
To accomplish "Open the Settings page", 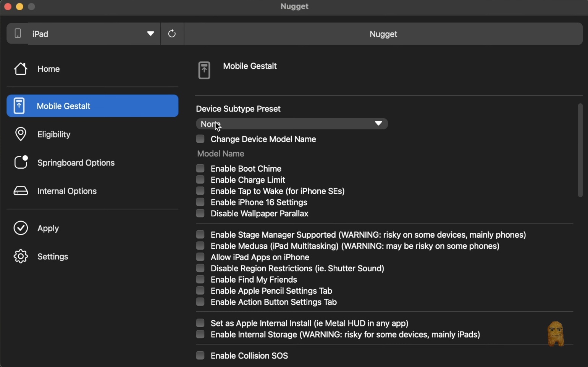I will (92, 256).
